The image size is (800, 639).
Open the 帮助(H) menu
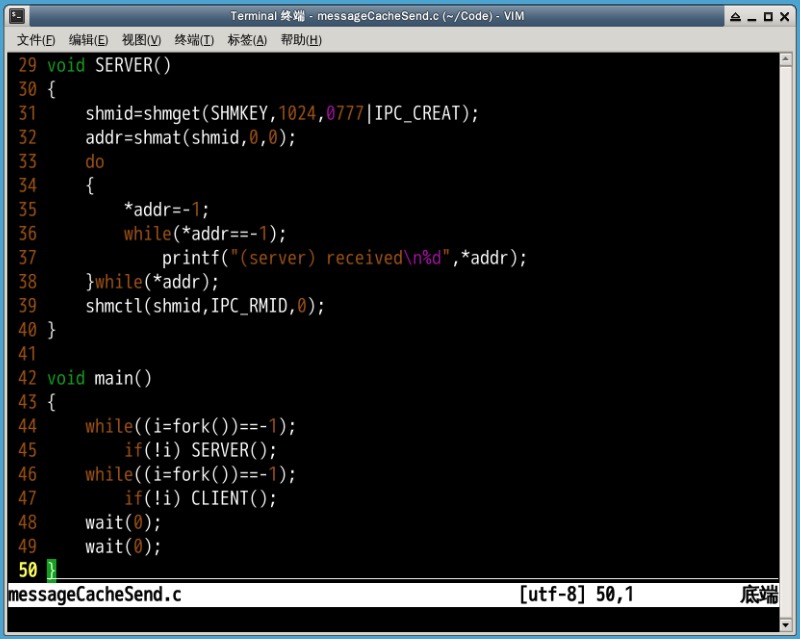point(301,40)
